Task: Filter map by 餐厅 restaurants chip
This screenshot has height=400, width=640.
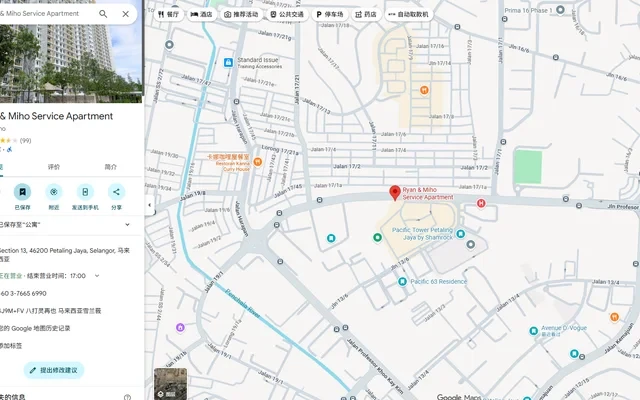Action: (x=169, y=14)
